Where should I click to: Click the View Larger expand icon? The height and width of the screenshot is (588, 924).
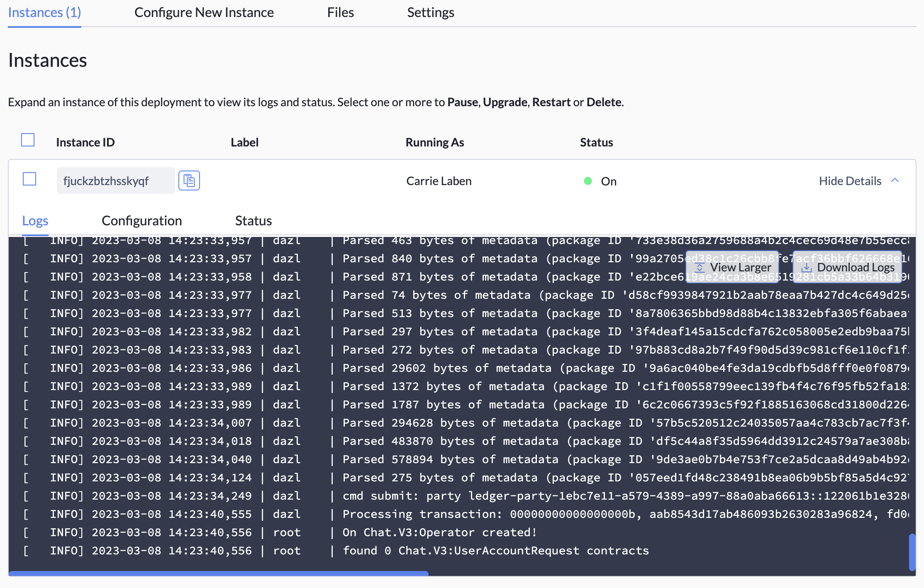pyautogui.click(x=700, y=268)
